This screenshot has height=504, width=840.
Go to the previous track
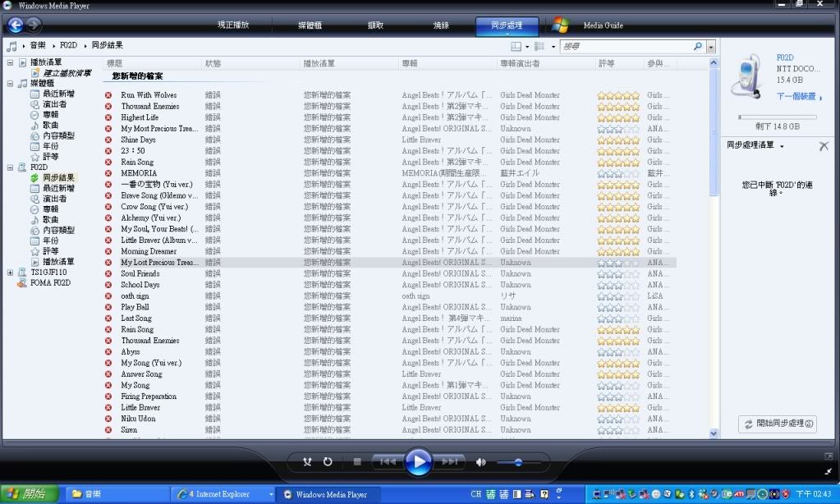click(388, 461)
